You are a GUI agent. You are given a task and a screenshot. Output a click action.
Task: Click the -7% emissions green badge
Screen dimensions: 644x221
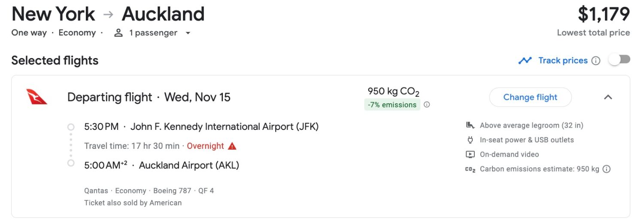pyautogui.click(x=392, y=104)
